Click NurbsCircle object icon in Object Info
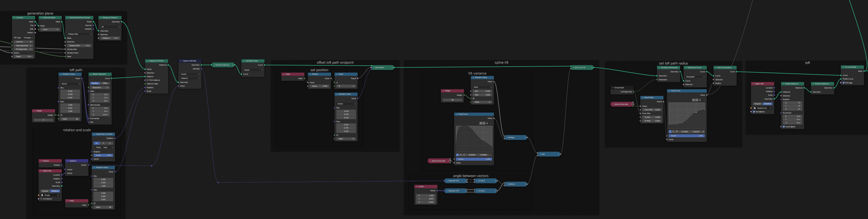The height and width of the screenshot is (219, 868). (755, 108)
